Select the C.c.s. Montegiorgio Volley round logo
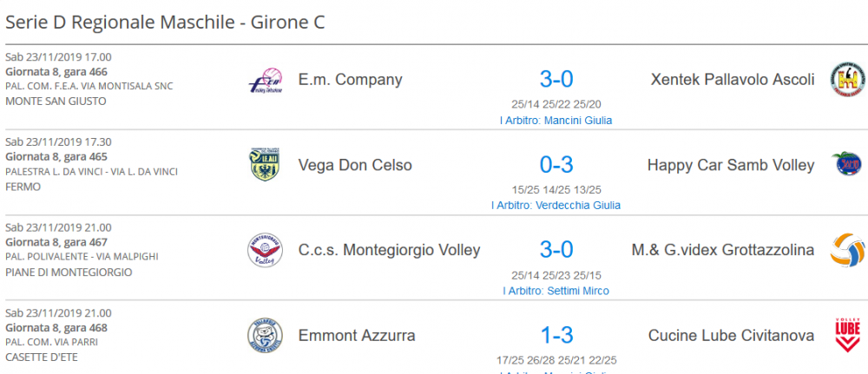The height and width of the screenshot is (374, 868). tap(265, 250)
